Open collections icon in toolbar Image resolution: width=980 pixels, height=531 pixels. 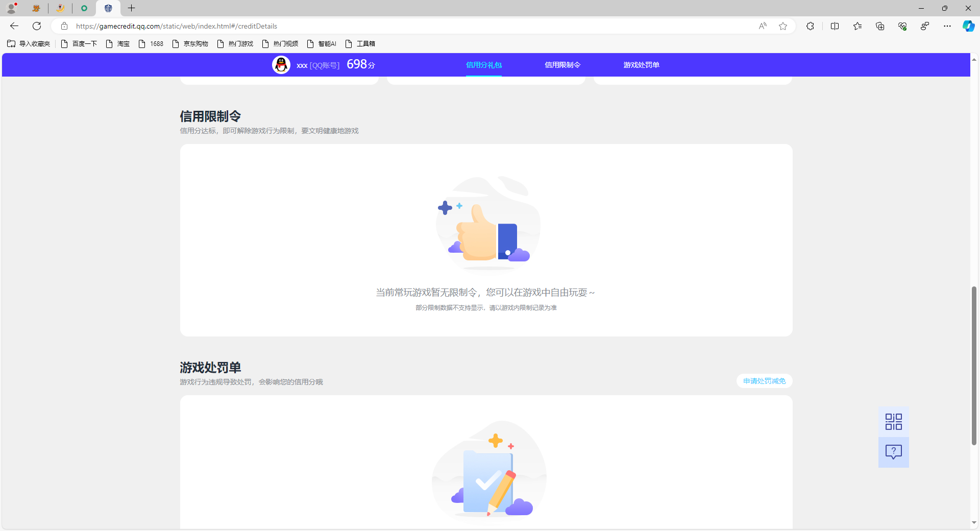[880, 26]
